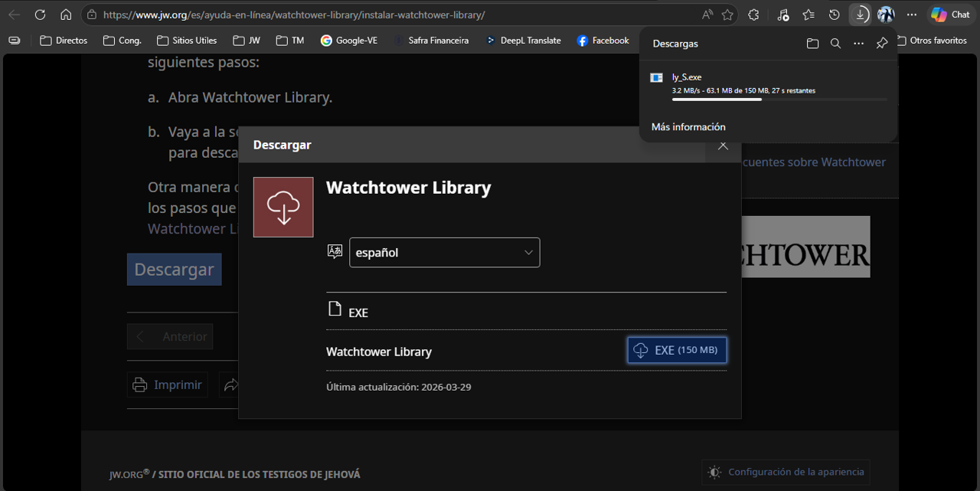Reload the current page

coord(41,15)
